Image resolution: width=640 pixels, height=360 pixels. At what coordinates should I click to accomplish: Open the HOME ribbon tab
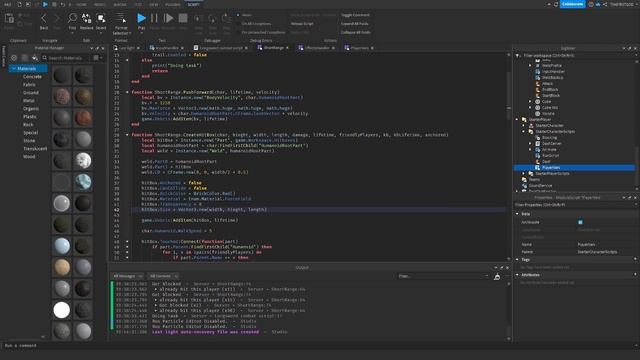click(x=81, y=4)
